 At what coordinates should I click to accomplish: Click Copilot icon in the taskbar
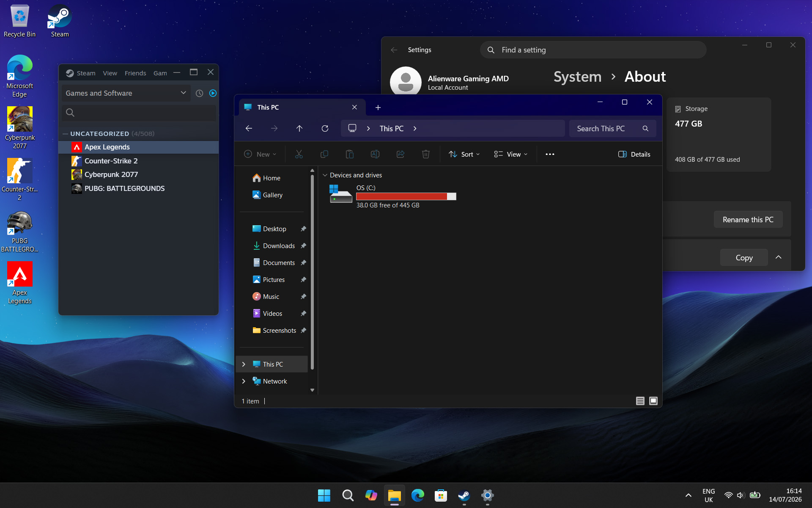click(x=371, y=495)
